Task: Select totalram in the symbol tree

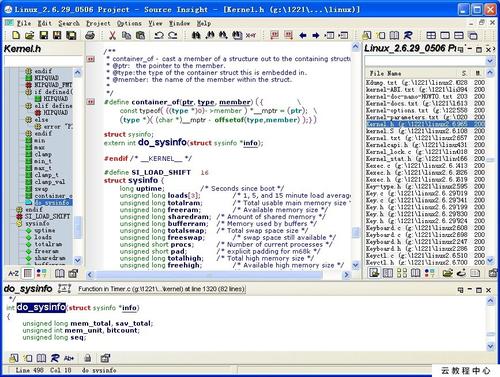Action: (x=48, y=244)
